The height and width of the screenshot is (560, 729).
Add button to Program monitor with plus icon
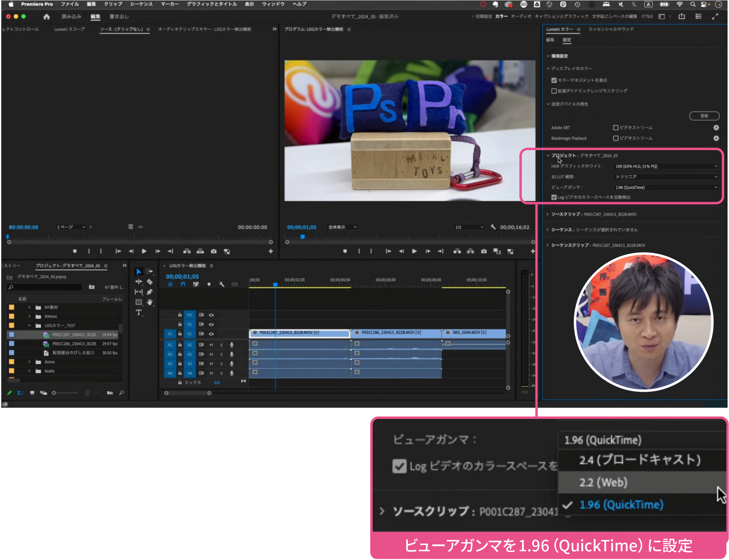[533, 251]
